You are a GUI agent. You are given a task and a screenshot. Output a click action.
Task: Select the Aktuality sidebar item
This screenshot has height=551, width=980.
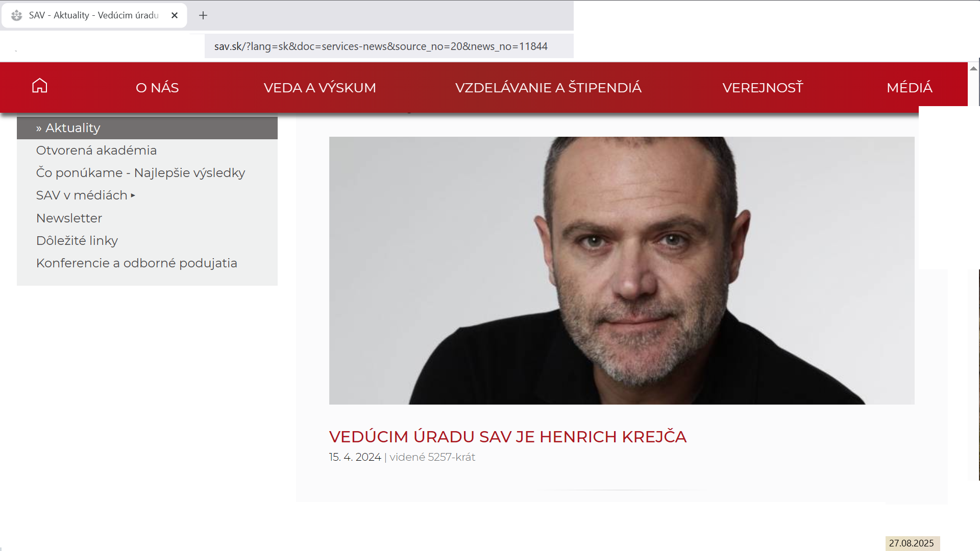pos(147,128)
